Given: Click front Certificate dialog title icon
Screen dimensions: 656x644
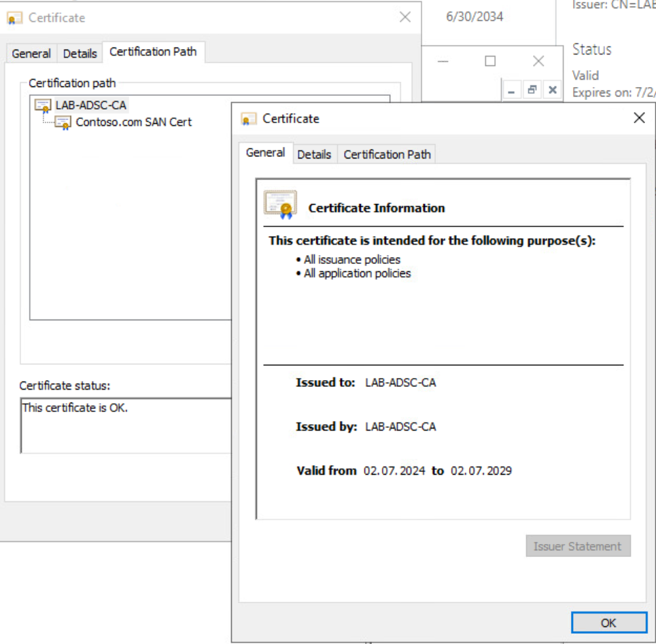Looking at the screenshot, I should coord(248,119).
